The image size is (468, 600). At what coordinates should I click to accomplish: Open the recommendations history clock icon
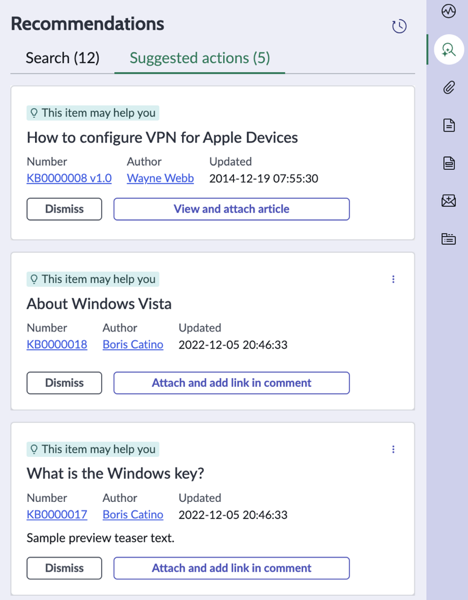(399, 26)
